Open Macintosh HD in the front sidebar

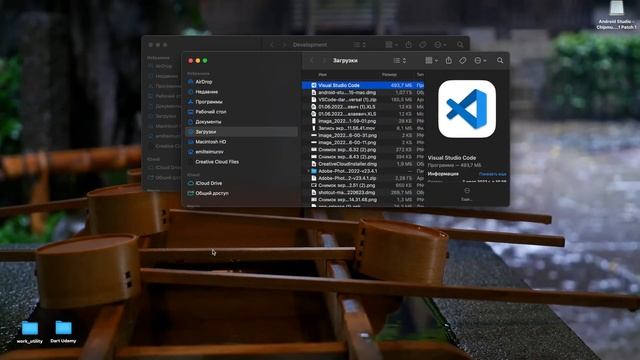(x=211, y=142)
